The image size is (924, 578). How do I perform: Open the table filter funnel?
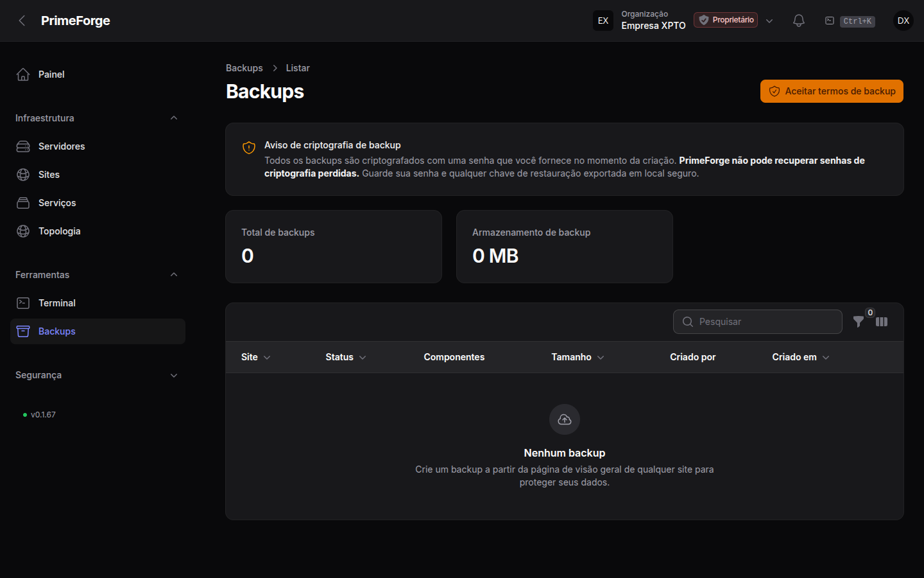(x=859, y=322)
